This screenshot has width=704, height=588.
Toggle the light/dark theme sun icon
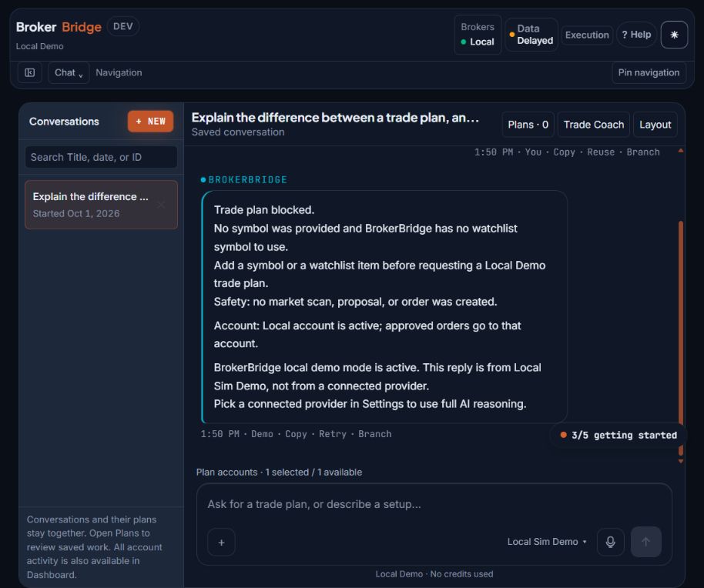tap(674, 35)
